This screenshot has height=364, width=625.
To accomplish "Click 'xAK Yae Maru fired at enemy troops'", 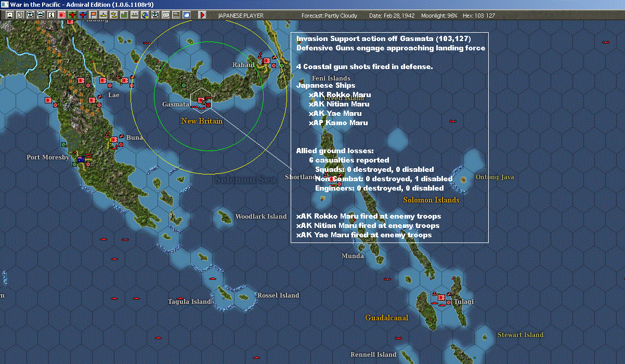I will (364, 235).
